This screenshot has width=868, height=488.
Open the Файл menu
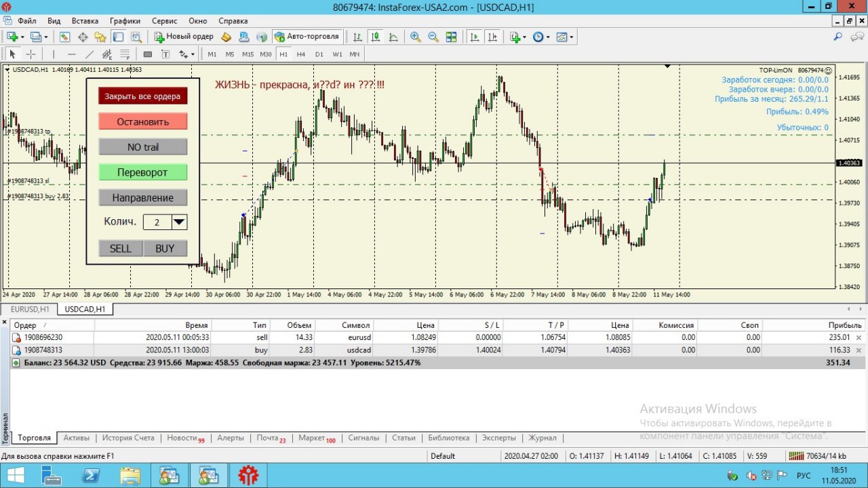[27, 21]
